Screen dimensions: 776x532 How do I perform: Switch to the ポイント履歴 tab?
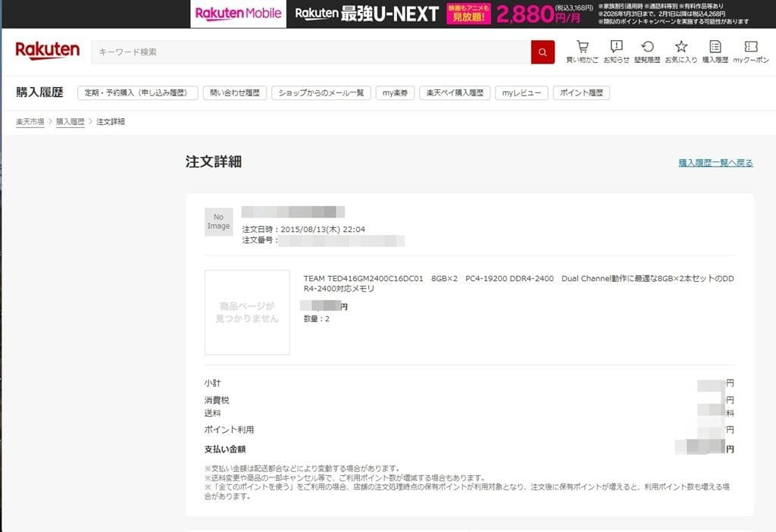pyautogui.click(x=580, y=92)
